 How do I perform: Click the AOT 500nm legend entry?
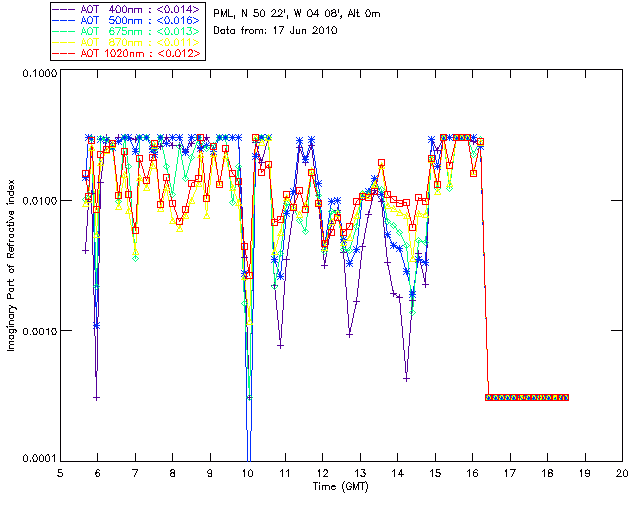(127, 20)
